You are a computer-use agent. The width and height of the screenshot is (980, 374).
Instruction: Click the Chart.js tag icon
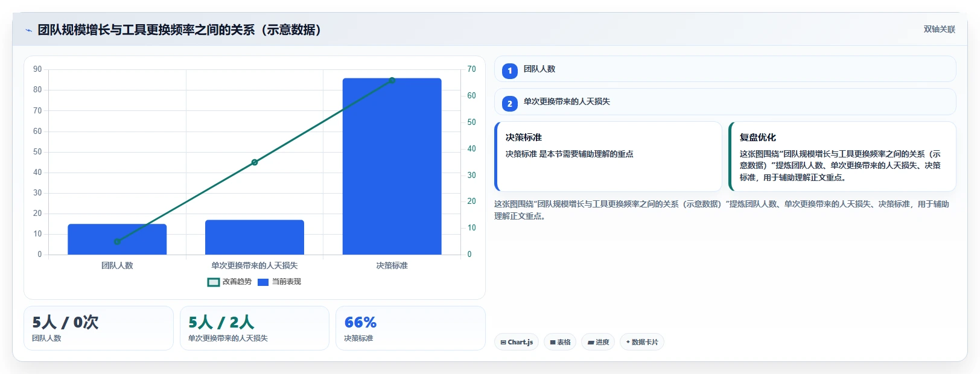503,342
